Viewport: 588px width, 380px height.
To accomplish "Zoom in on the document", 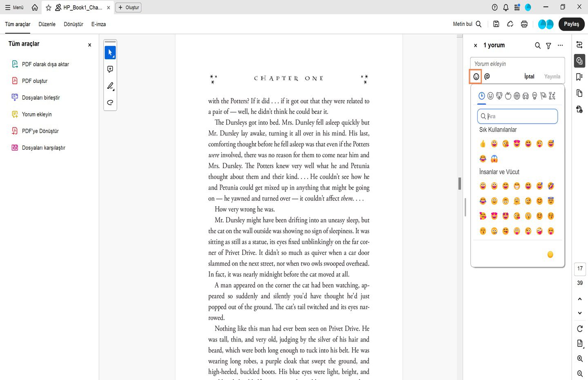I will [580, 359].
